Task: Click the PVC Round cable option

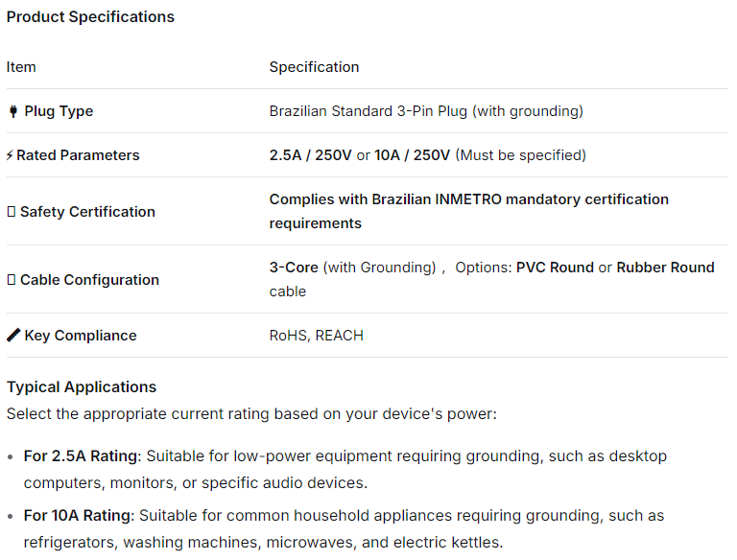Action: [555, 268]
